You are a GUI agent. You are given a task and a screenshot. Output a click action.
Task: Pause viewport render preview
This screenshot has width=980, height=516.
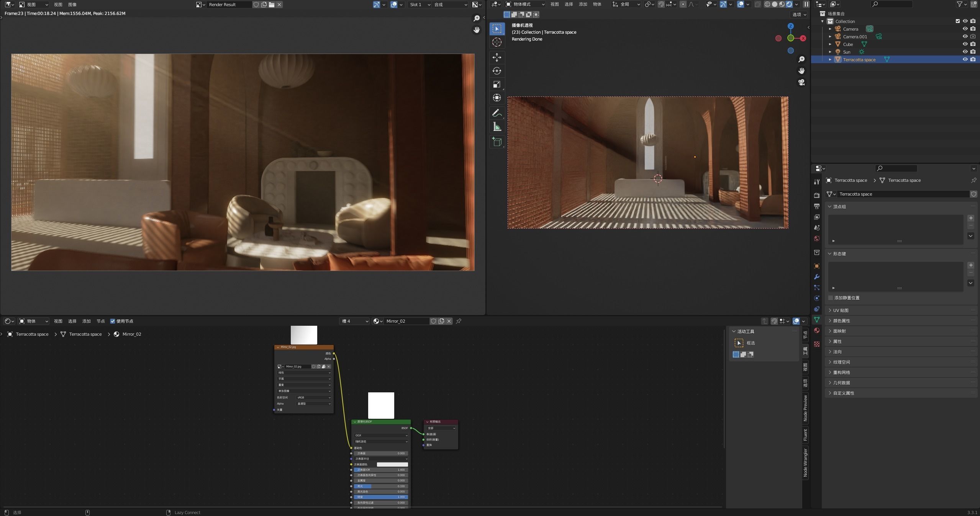tap(806, 4)
